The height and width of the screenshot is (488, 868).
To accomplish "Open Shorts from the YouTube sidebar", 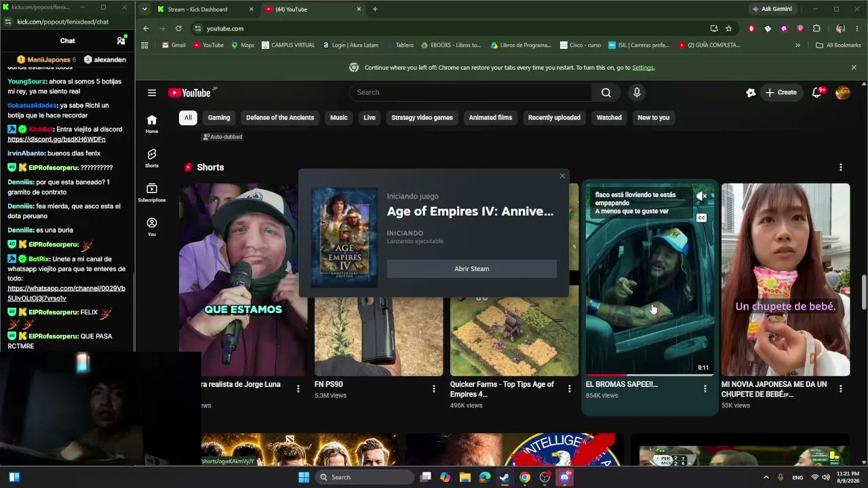I will pyautogui.click(x=152, y=159).
